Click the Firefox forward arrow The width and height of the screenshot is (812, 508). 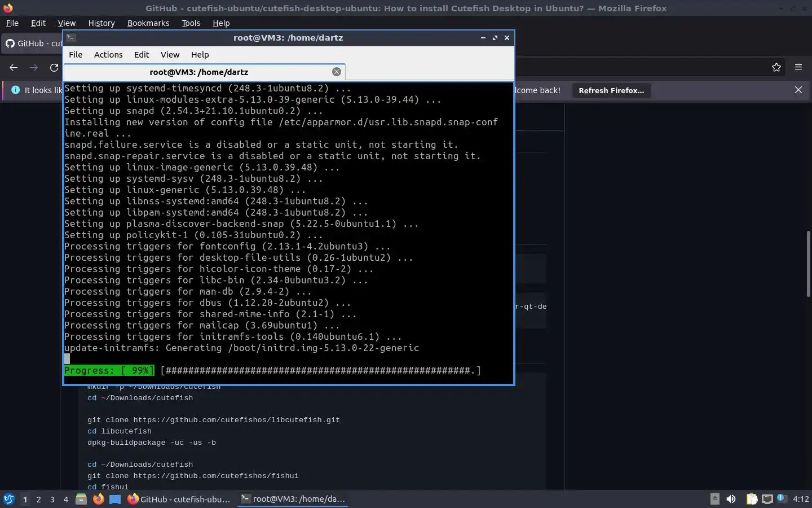click(x=34, y=67)
